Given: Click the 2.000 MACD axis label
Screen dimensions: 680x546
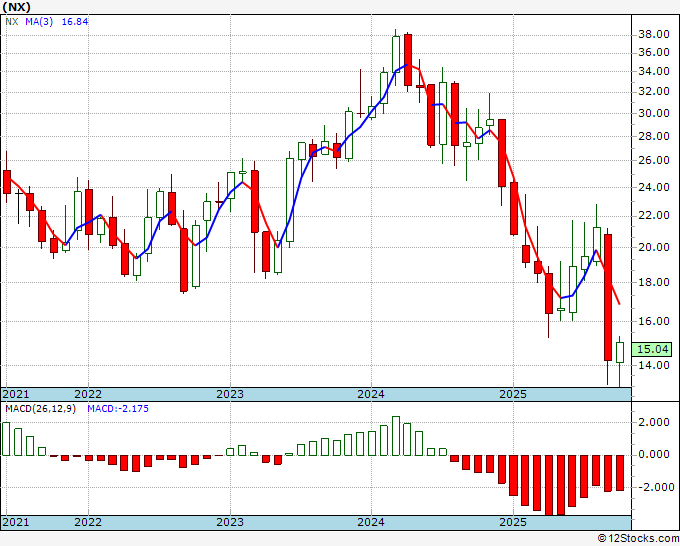Looking at the screenshot, I should click(x=654, y=422).
